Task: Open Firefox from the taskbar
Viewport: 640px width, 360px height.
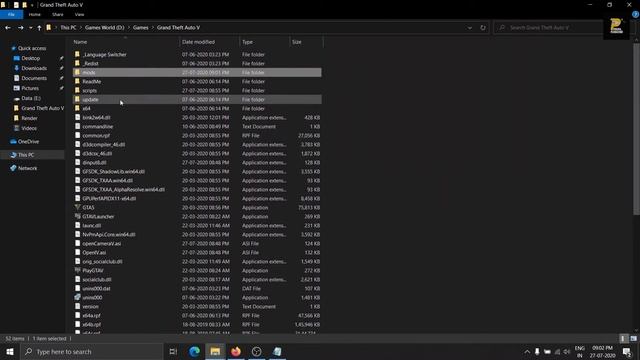Action: pyautogui.click(x=236, y=351)
